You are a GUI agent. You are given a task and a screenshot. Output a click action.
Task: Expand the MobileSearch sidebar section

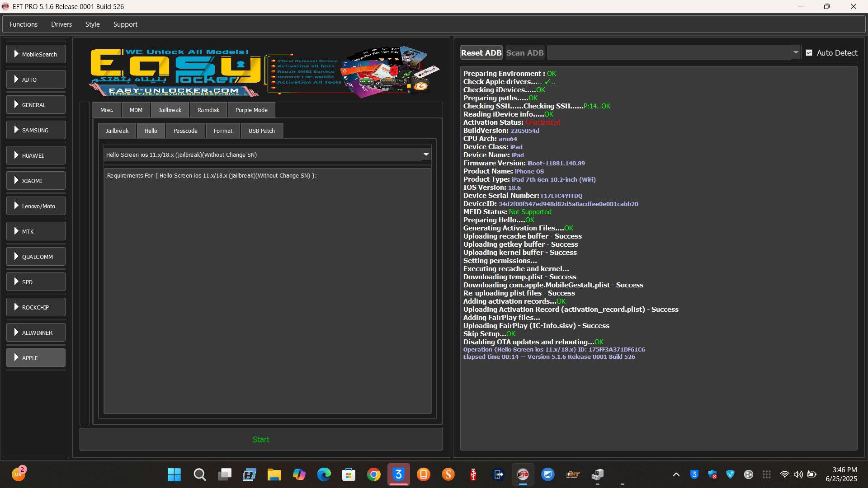[36, 54]
